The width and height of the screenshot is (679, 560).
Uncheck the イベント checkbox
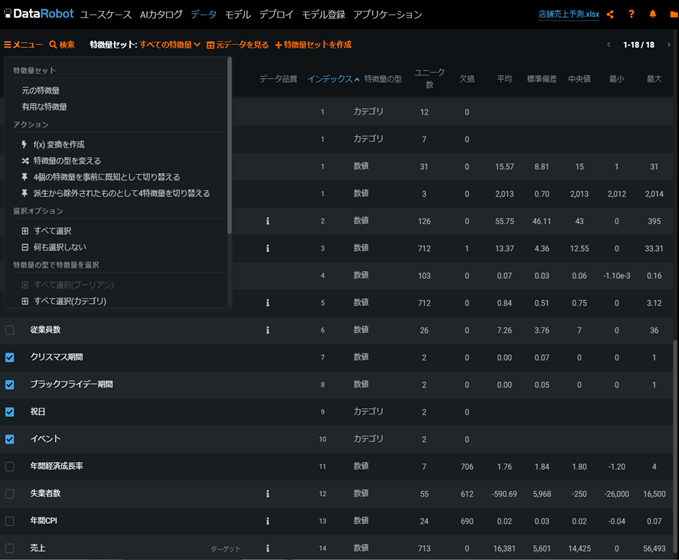pos(10,439)
